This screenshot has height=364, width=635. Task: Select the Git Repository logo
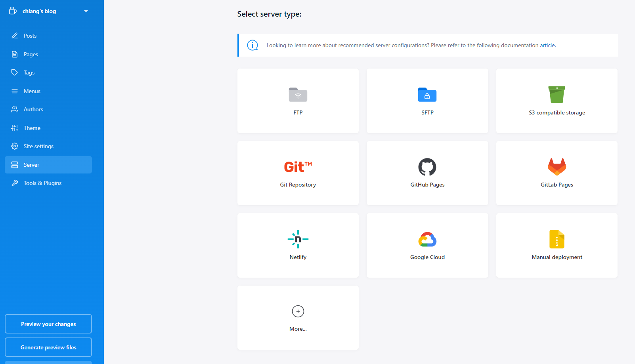tap(298, 167)
